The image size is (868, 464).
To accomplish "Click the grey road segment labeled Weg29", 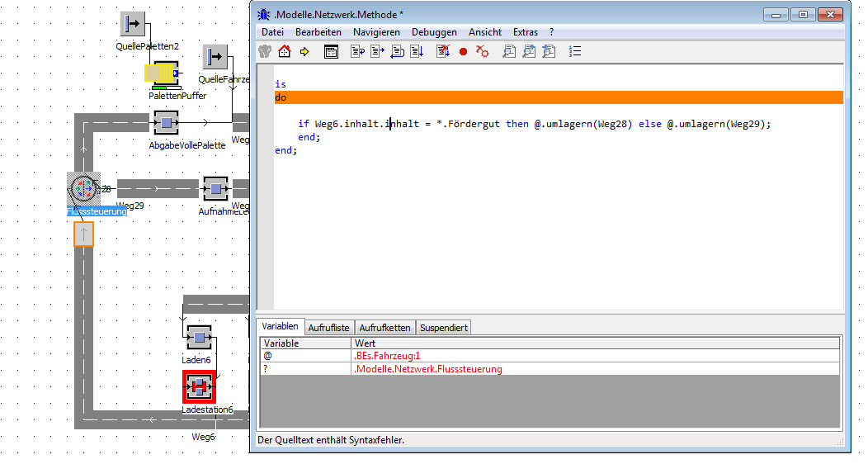I will point(158,189).
